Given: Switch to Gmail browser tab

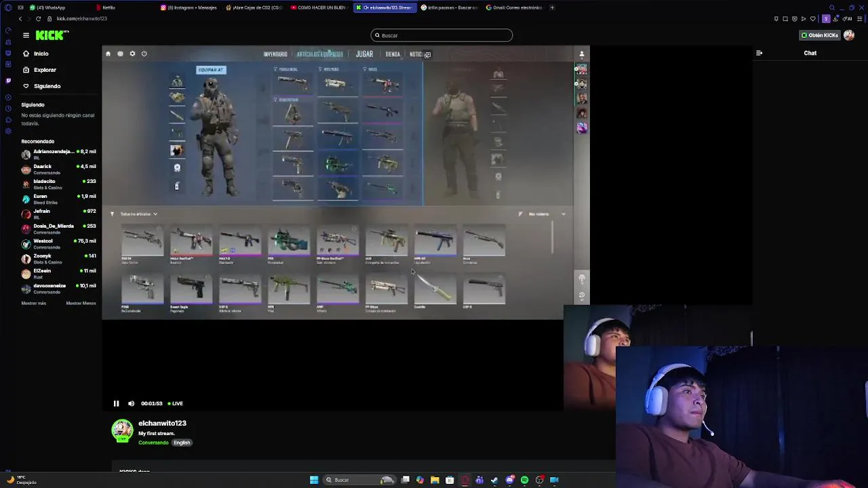Looking at the screenshot, I should (x=514, y=7).
